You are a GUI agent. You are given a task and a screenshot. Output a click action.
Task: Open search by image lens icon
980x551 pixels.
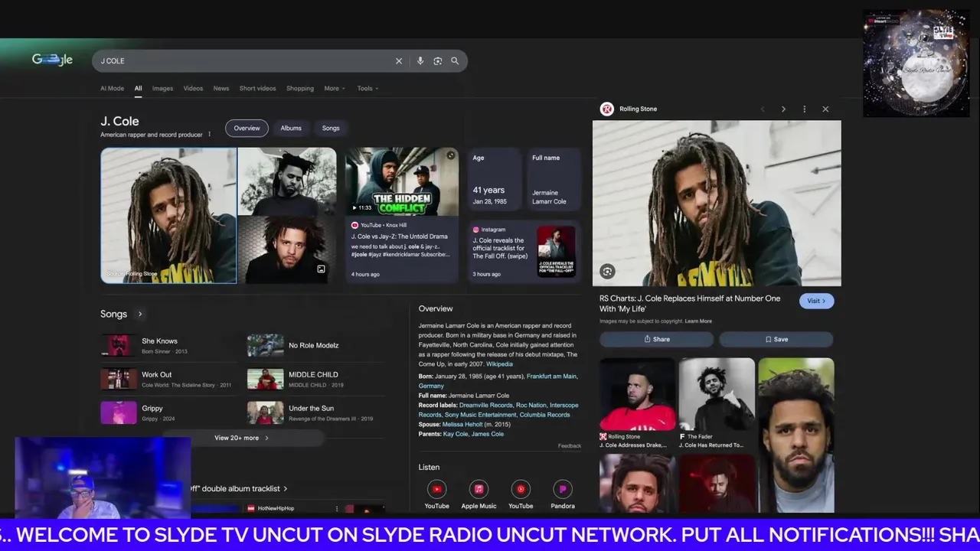click(x=438, y=61)
